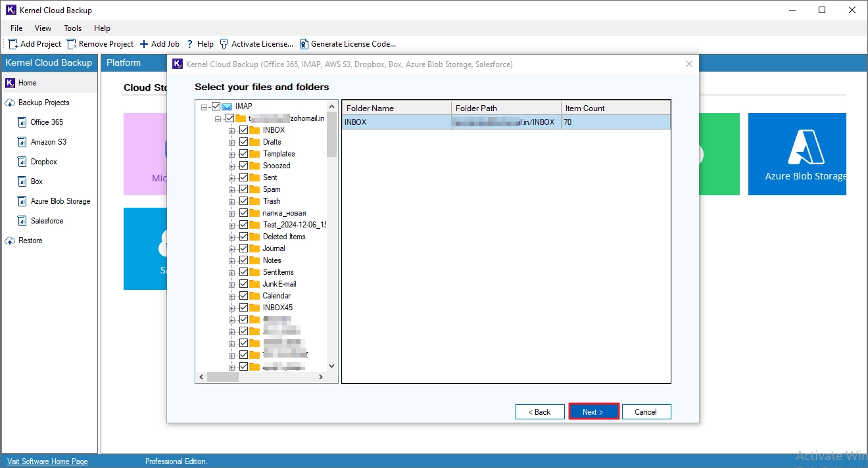Select the Spam folder label in tree

tap(272, 189)
